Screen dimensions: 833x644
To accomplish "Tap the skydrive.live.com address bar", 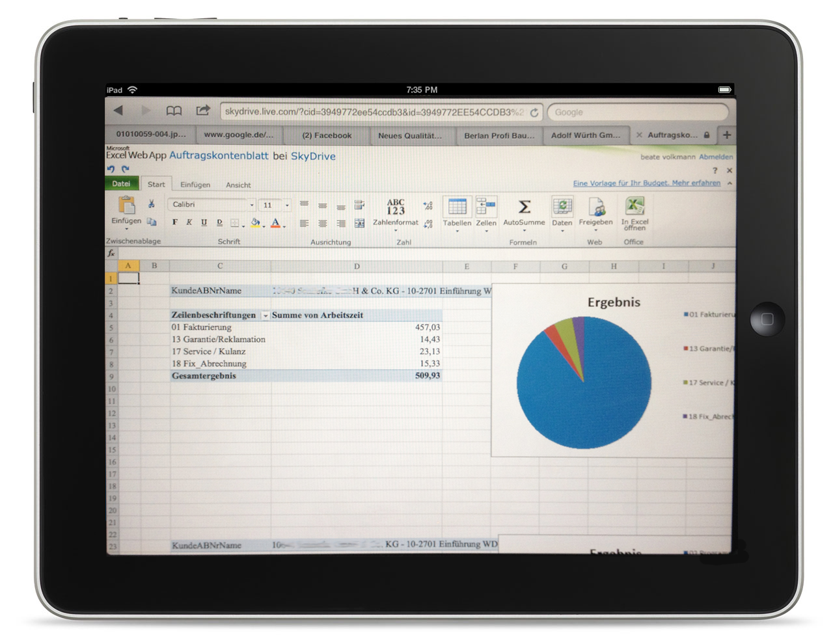I will point(382,112).
